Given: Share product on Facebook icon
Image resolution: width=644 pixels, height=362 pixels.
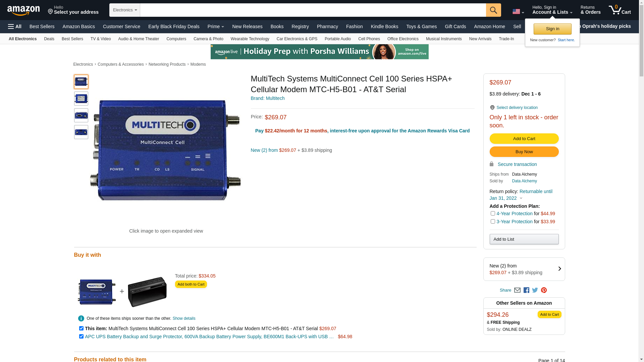Looking at the screenshot, I should pyautogui.click(x=526, y=290).
